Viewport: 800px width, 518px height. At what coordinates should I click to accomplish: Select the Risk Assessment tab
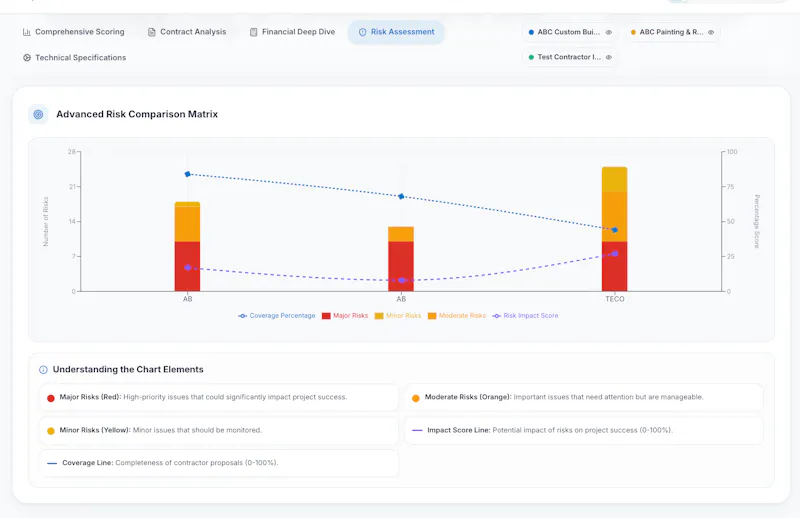point(396,32)
